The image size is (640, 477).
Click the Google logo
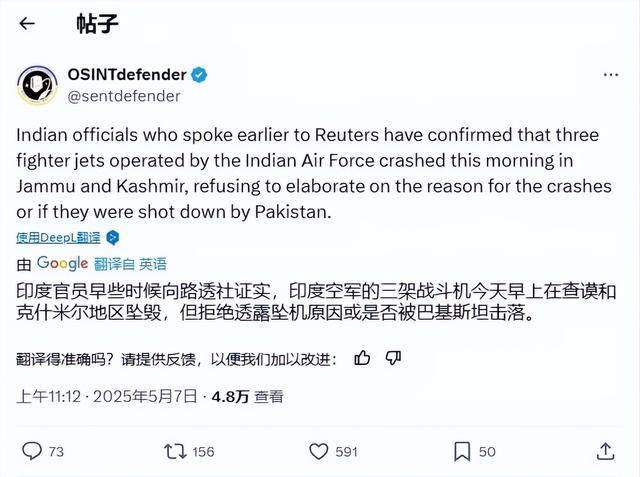pyautogui.click(x=63, y=263)
